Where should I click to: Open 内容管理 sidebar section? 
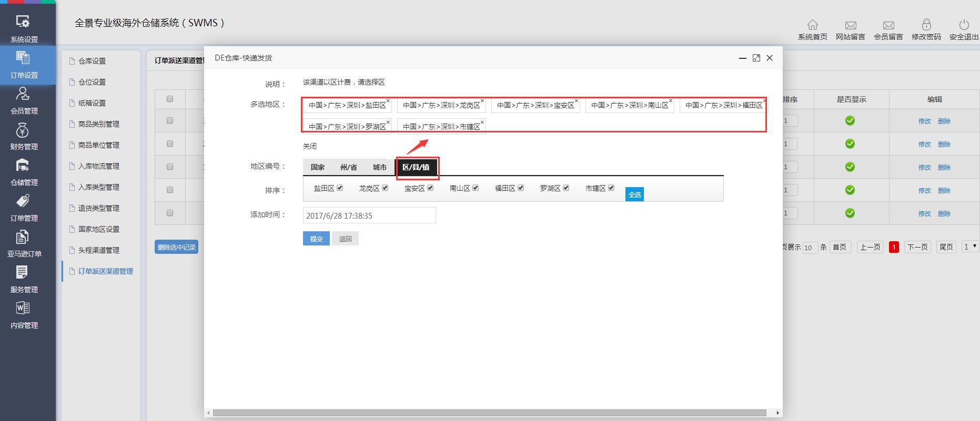click(x=24, y=315)
